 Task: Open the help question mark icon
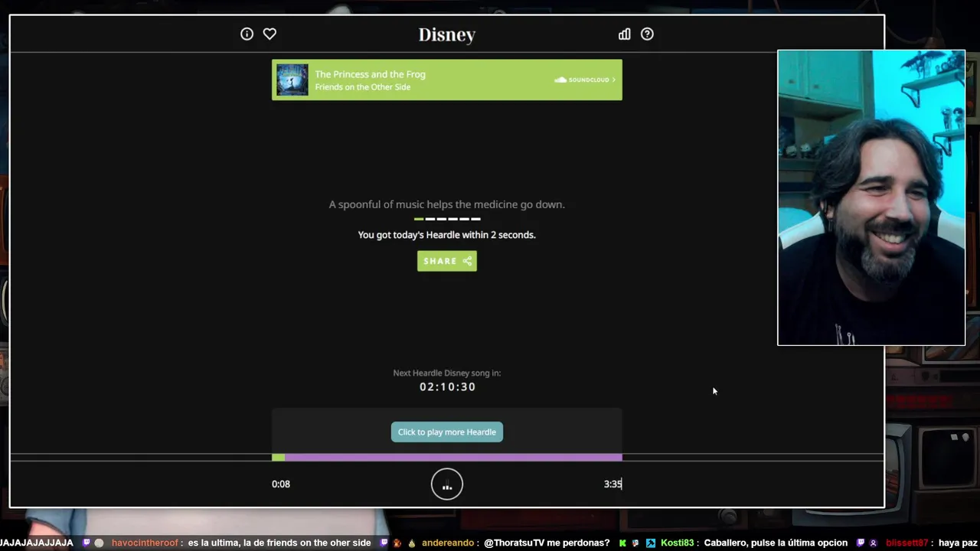coord(647,34)
